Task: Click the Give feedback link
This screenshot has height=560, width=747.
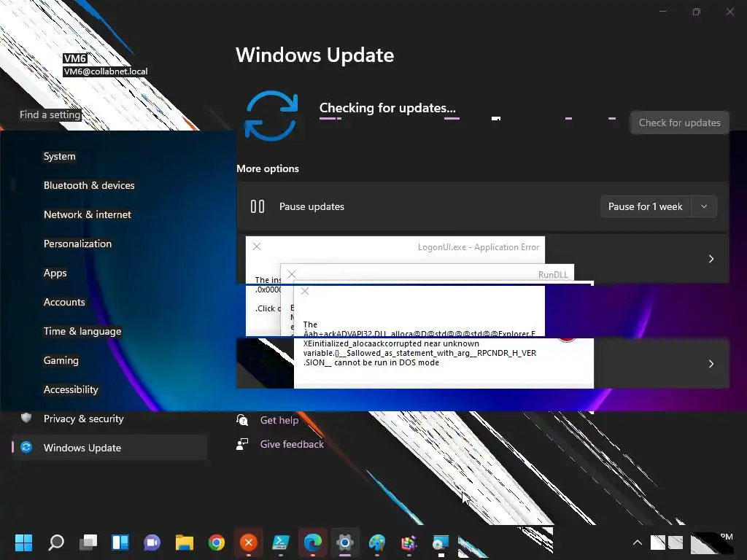Action: click(292, 444)
